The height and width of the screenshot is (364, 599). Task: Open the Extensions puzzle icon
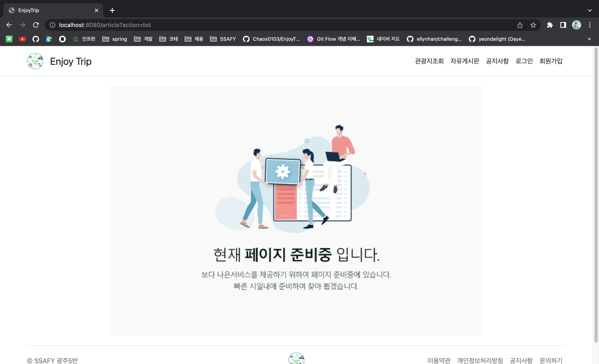(x=550, y=25)
